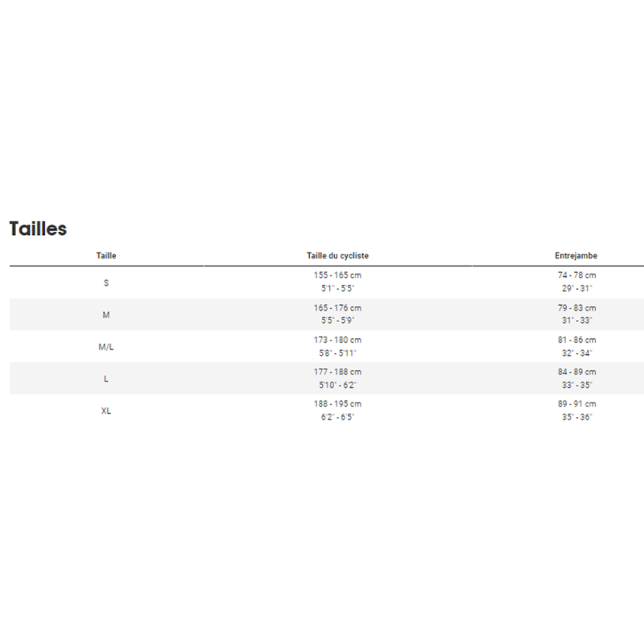The image size is (644, 644).
Task: Select the M/L size row label
Action: point(106,347)
